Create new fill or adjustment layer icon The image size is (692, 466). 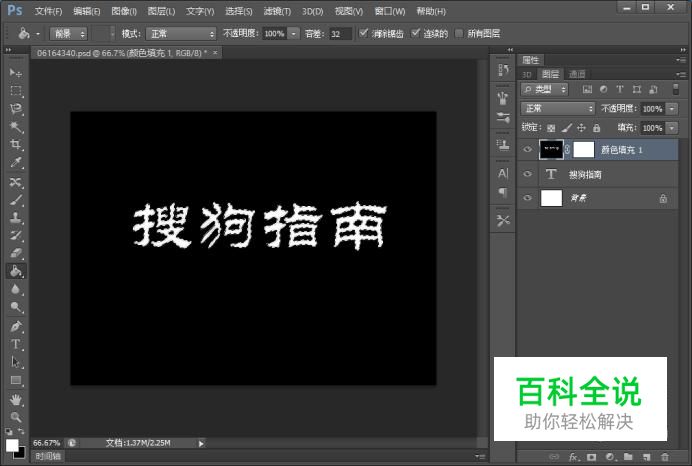click(x=610, y=457)
